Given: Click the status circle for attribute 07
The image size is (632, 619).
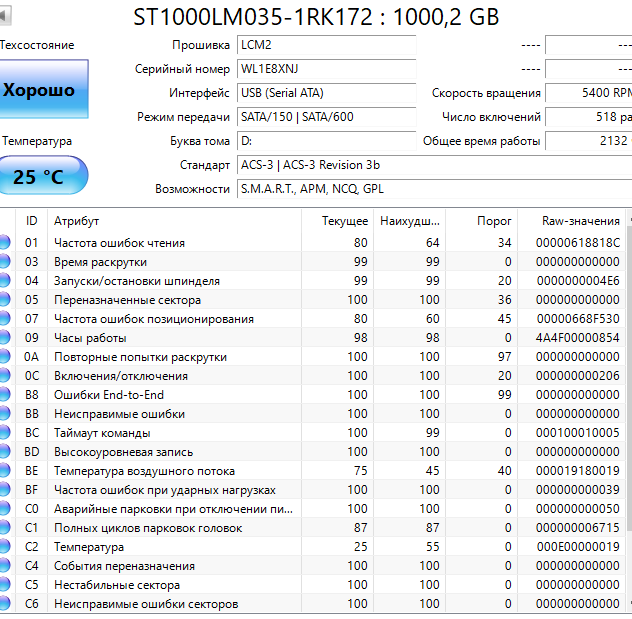Looking at the screenshot, I should pyautogui.click(x=4, y=318).
